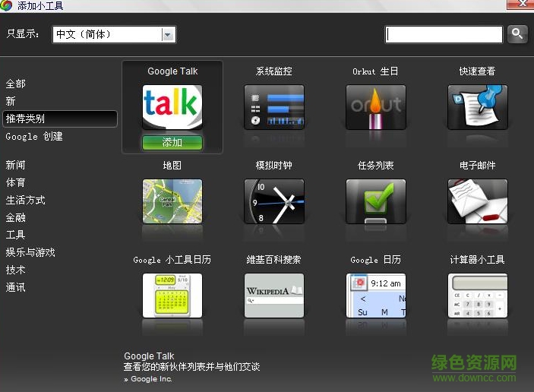Click the 电子邮件 gadget title
This screenshot has width=534, height=392.
478,166
